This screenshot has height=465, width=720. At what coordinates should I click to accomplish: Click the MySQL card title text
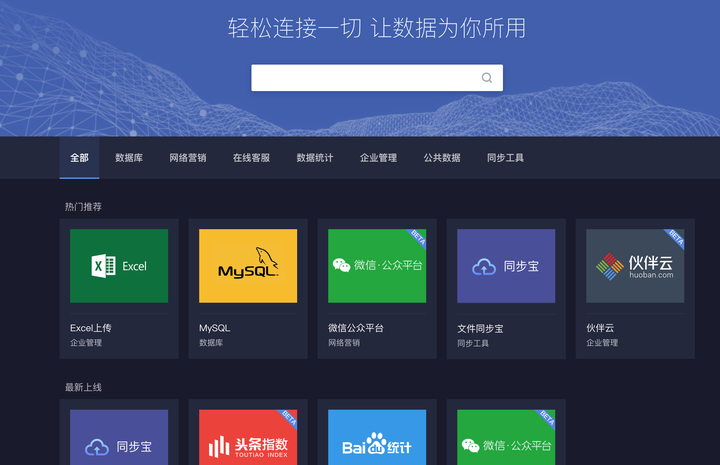[214, 328]
